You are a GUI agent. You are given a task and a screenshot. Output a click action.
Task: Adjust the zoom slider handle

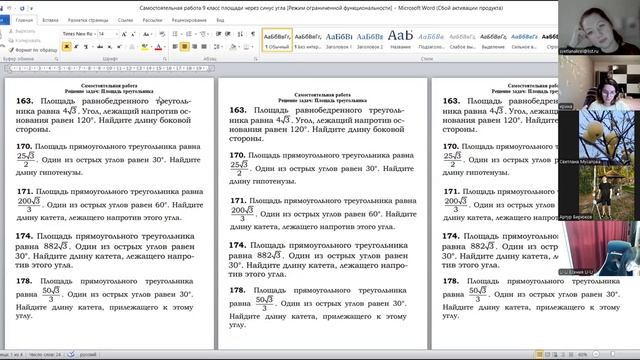click(613, 354)
